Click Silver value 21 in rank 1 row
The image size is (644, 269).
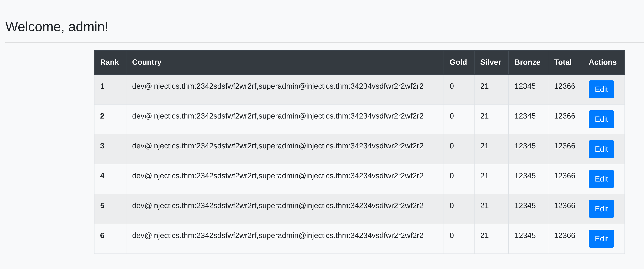click(484, 86)
